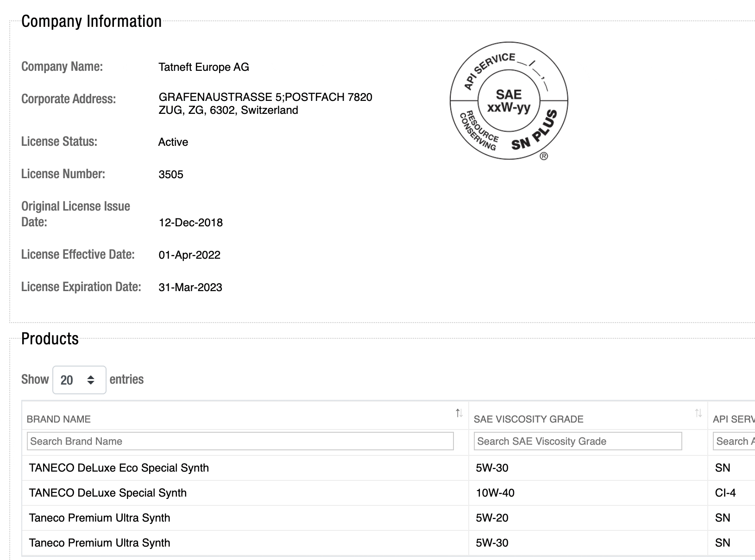Viewport: 755px width, 560px height.
Task: Click the Products section heading
Action: pyautogui.click(x=50, y=339)
